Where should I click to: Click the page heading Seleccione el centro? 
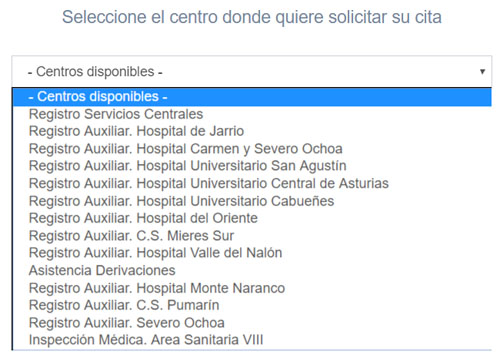click(252, 17)
